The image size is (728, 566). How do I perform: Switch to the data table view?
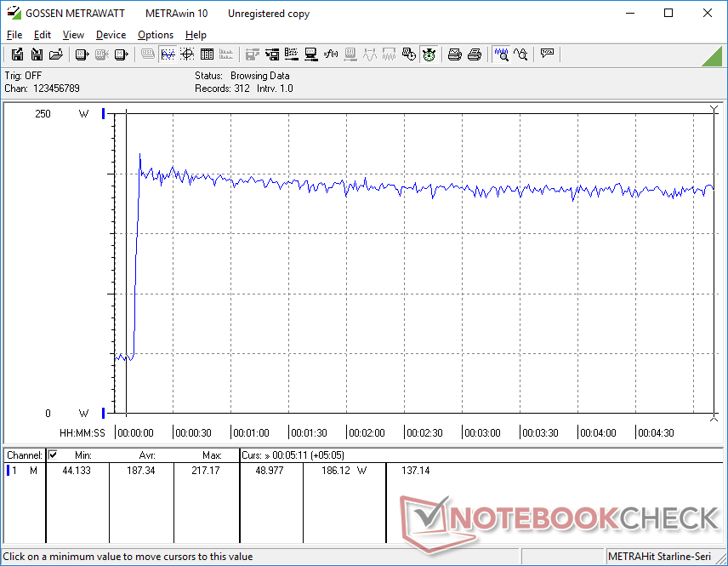(207, 54)
